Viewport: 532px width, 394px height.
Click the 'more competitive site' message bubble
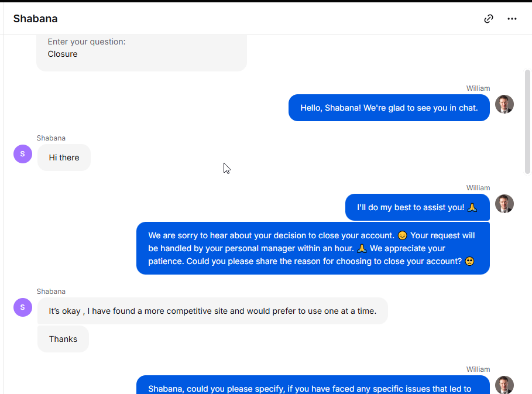tap(212, 311)
